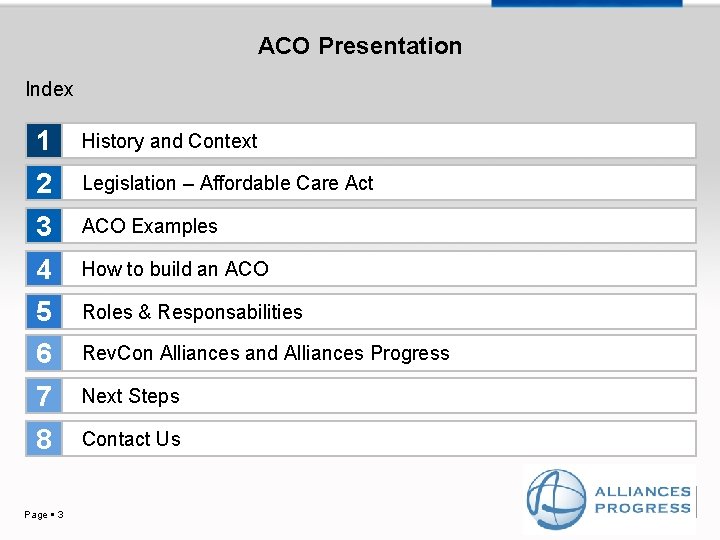720x540 pixels.
Task: Select the ACO Examples entry
Action: [x=149, y=226]
